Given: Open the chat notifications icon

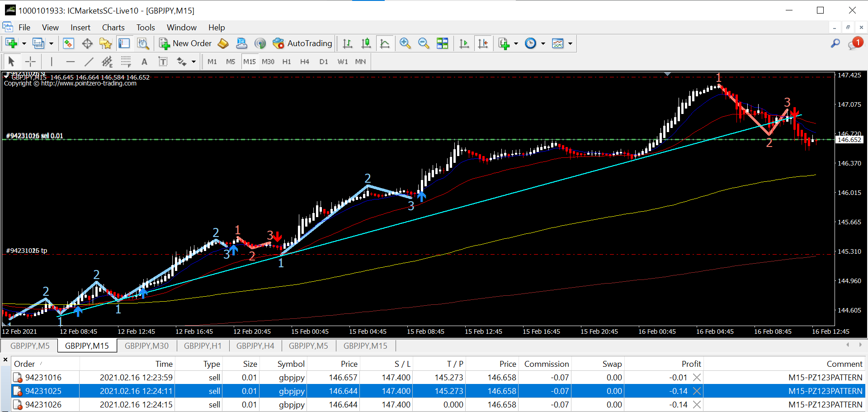Looking at the screenshot, I should coord(855,43).
